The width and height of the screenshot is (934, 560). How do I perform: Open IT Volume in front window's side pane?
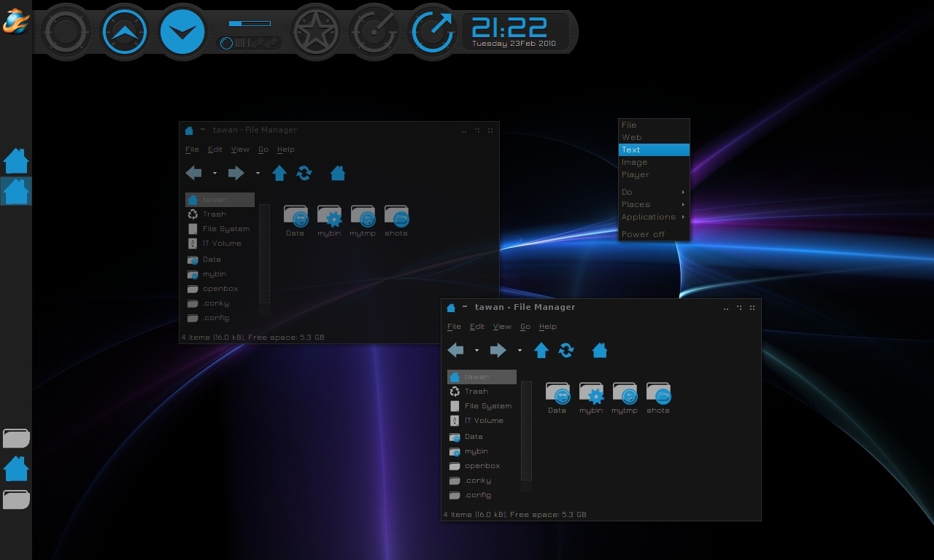click(482, 421)
